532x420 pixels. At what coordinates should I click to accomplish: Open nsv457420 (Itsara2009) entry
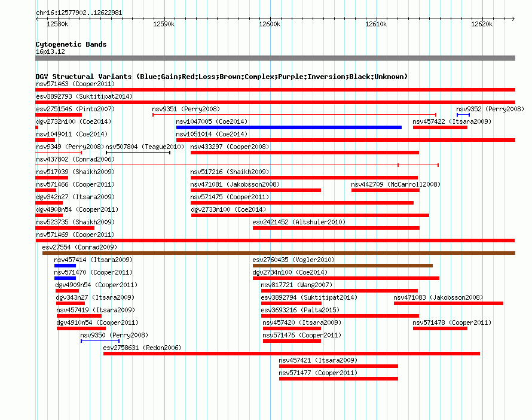pos(302,322)
